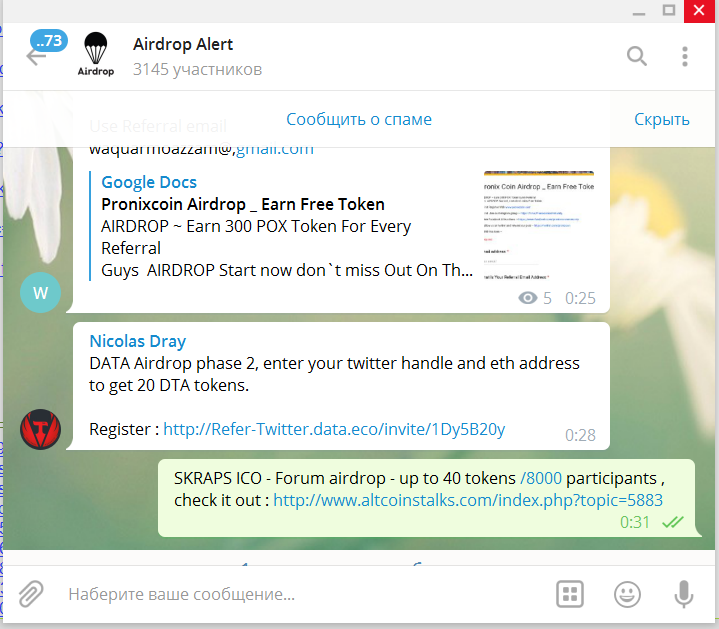Open the emoji picker smiley icon
This screenshot has width=719, height=629.
(627, 594)
